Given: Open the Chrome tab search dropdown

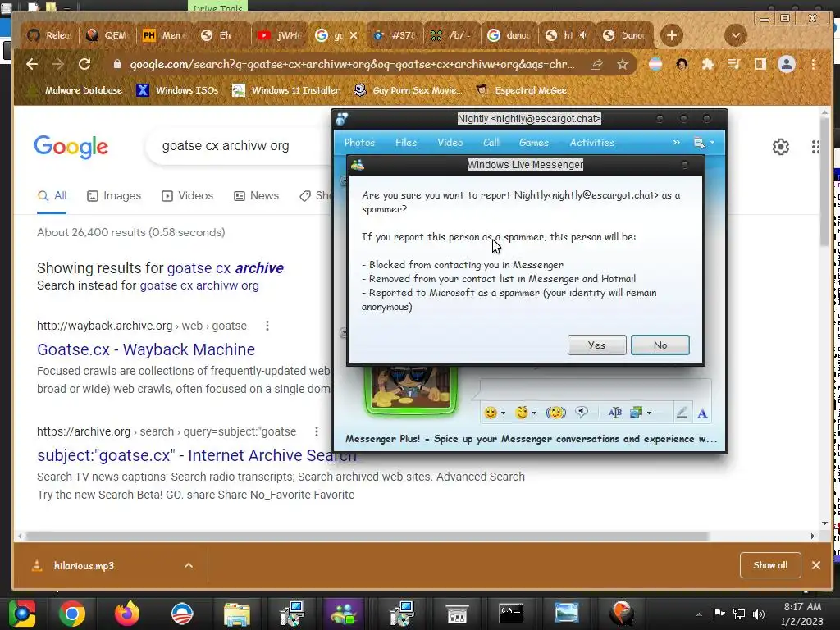Looking at the screenshot, I should point(736,35).
